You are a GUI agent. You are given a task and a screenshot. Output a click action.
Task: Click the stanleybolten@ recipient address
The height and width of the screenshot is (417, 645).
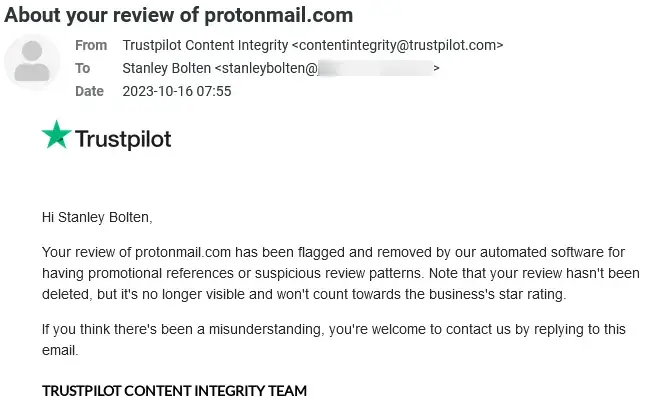click(268, 68)
